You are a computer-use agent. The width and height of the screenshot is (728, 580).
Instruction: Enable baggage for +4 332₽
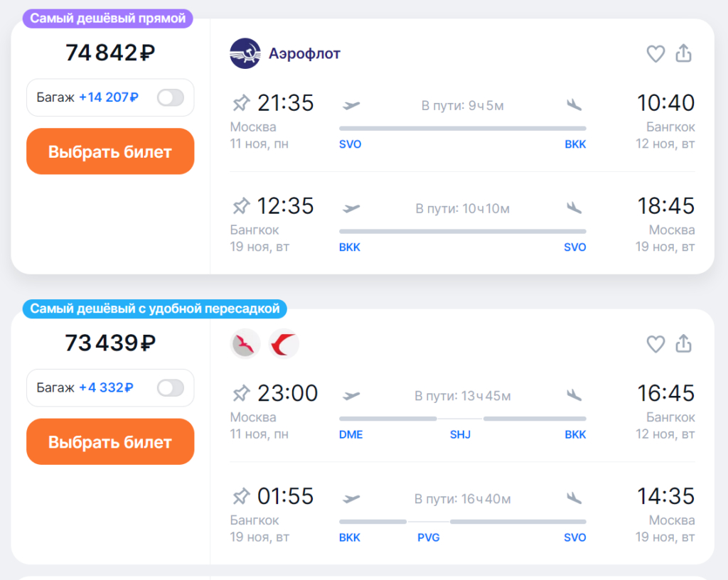(171, 388)
